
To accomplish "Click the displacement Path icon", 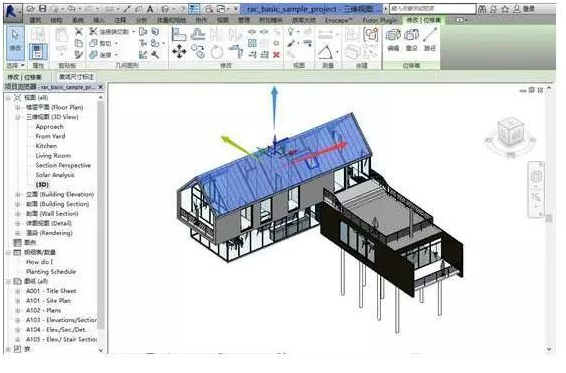I will coord(430,39).
